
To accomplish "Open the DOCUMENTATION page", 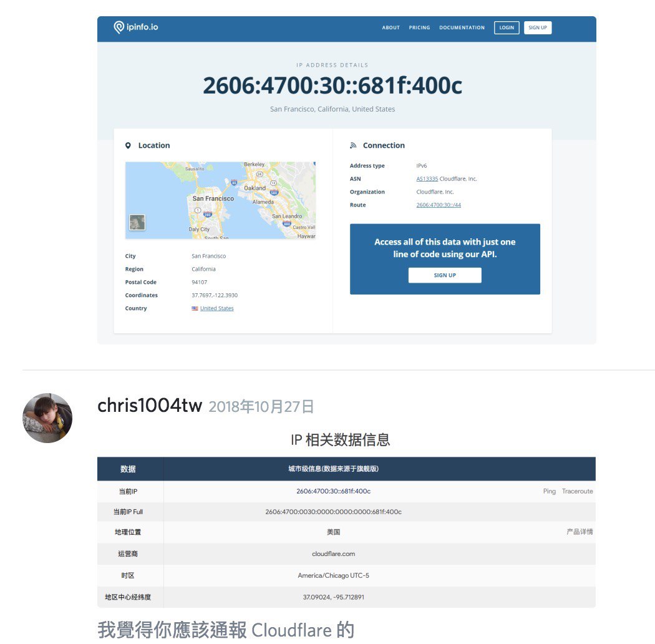I will click(x=462, y=27).
